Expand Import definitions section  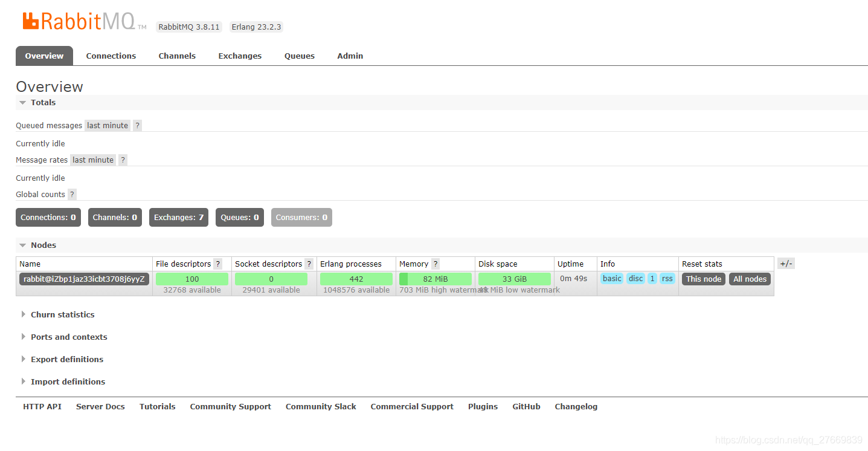point(63,382)
